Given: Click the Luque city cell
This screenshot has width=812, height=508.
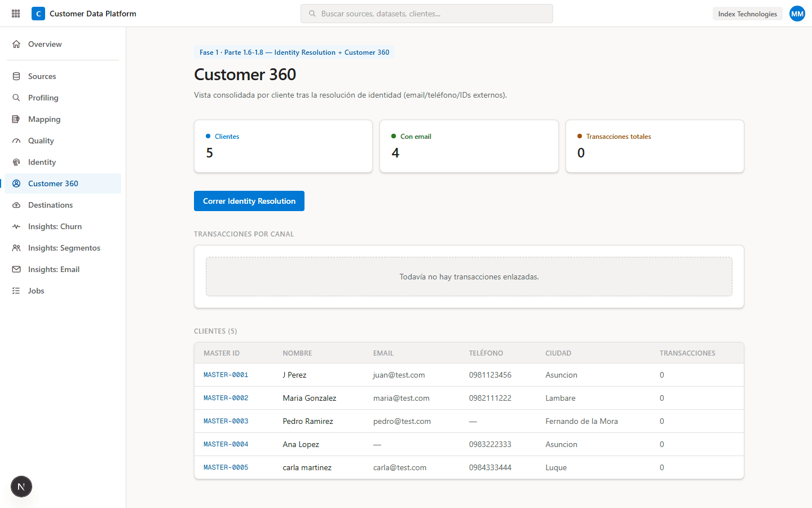Looking at the screenshot, I should click(x=556, y=467).
